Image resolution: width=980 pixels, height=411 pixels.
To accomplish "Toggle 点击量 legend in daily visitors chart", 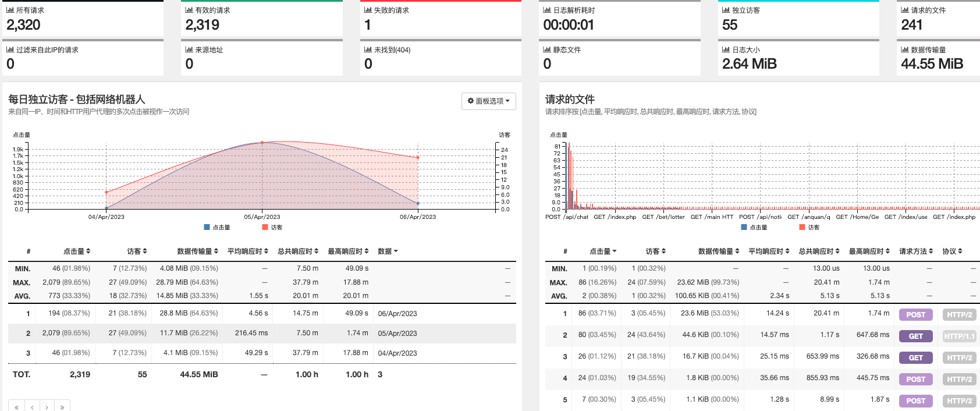I will click(217, 228).
